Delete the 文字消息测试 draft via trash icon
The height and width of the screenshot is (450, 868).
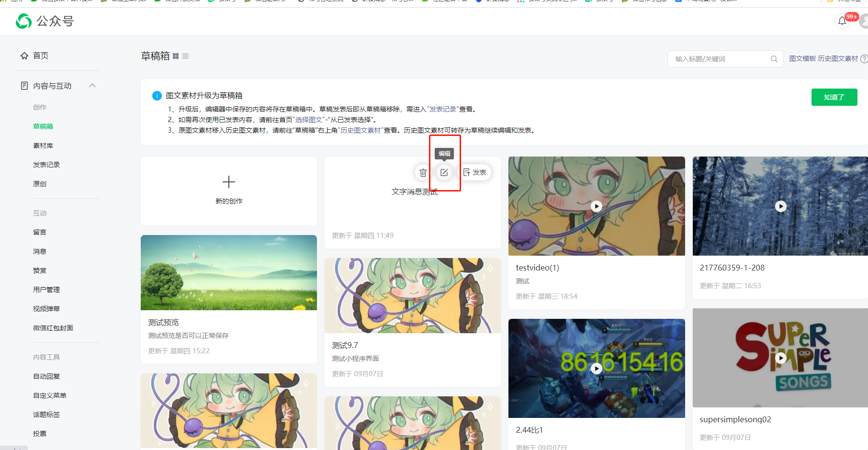coord(423,172)
